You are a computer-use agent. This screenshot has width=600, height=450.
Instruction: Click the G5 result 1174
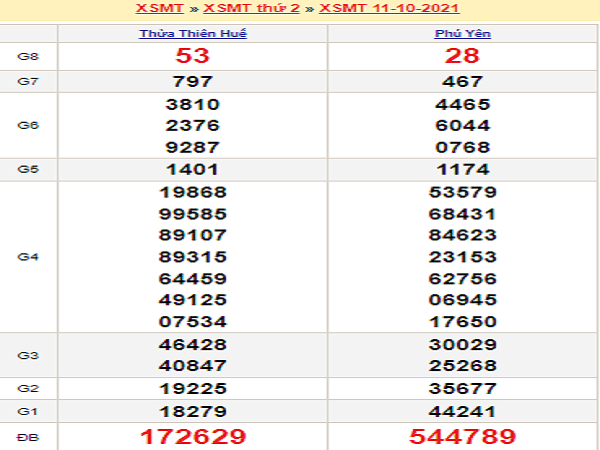[463, 170]
